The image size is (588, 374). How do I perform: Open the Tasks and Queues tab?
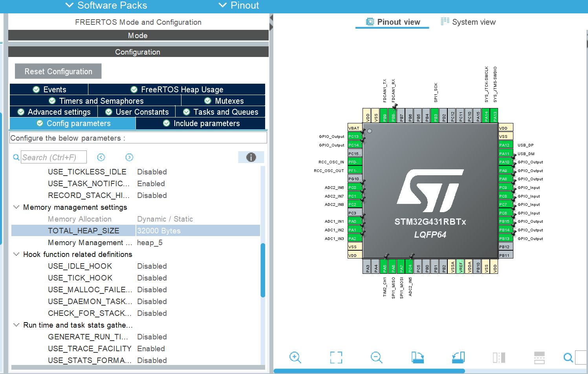tap(220, 112)
